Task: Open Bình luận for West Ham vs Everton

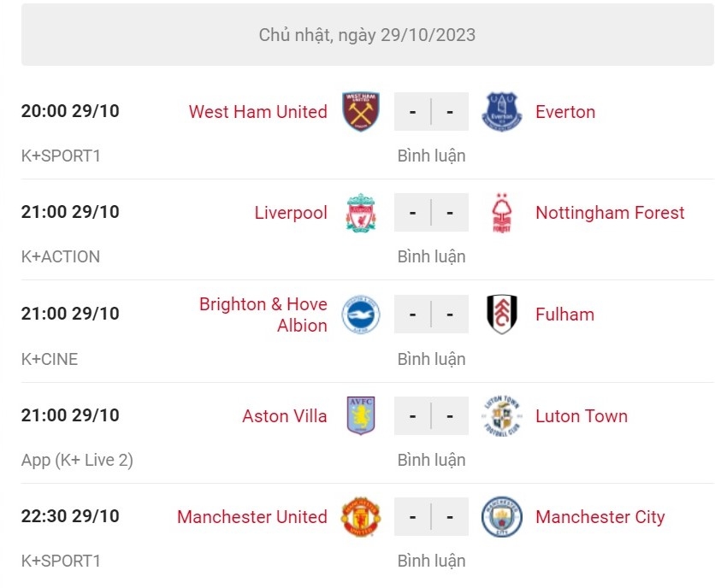Action: (x=431, y=156)
